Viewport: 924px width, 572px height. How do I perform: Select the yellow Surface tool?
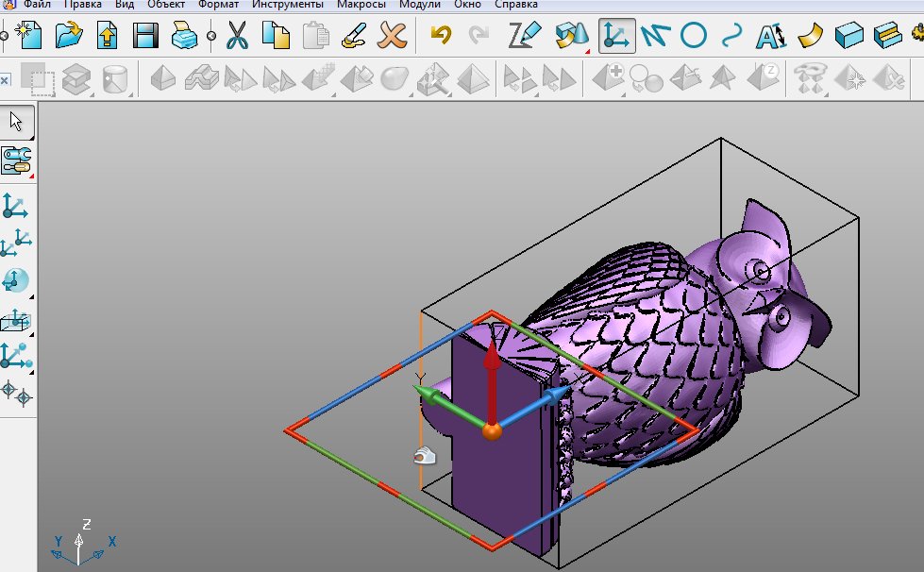click(810, 35)
